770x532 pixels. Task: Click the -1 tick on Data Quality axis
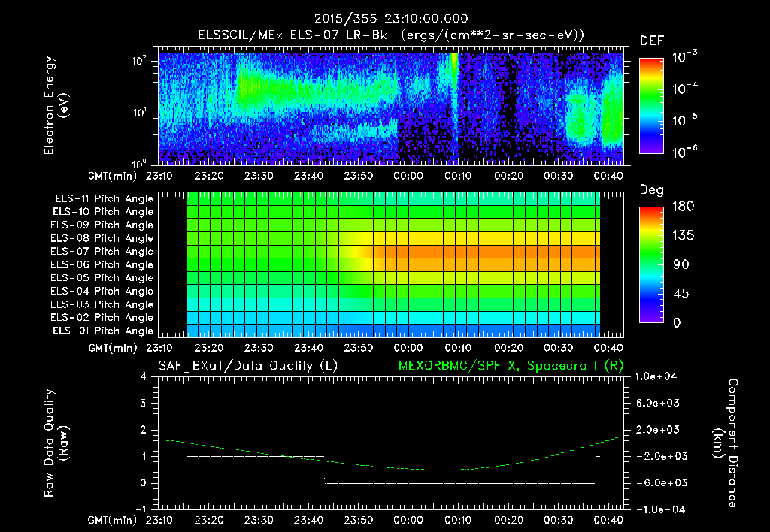(141, 509)
